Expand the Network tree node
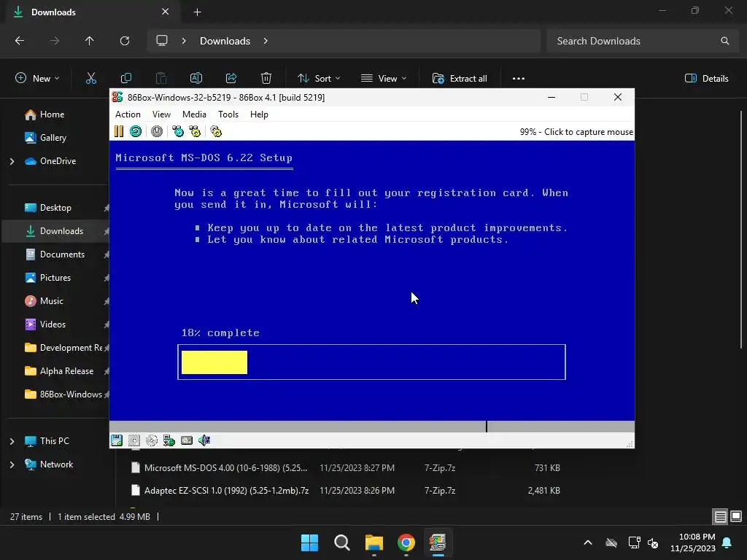The width and height of the screenshot is (747, 560). click(12, 464)
